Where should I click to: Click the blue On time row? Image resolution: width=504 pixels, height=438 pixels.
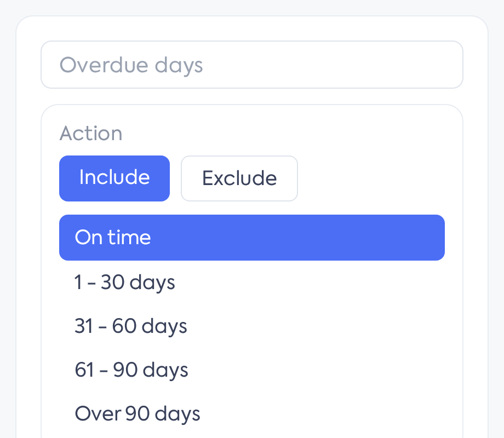(251, 238)
